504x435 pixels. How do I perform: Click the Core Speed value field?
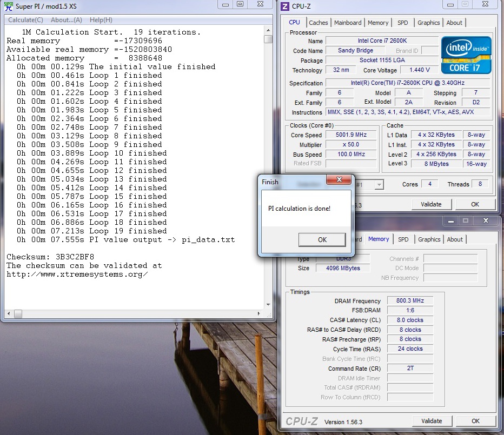[x=351, y=135]
